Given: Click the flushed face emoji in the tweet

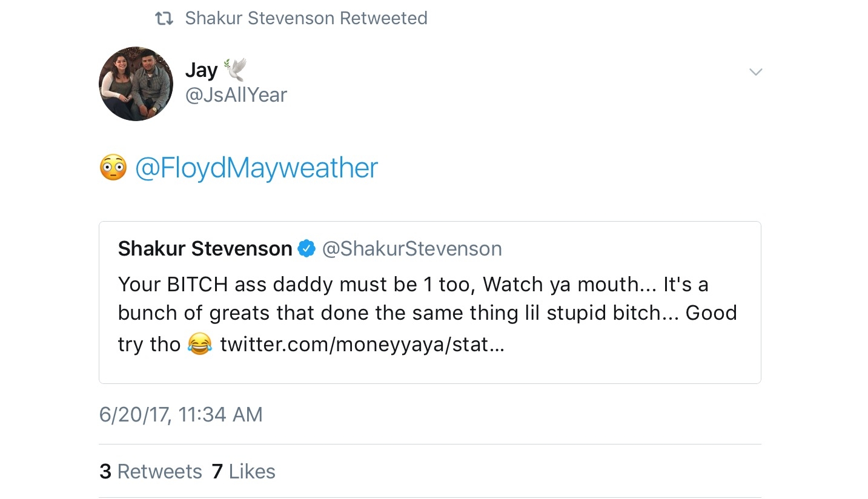Looking at the screenshot, I should point(113,168).
